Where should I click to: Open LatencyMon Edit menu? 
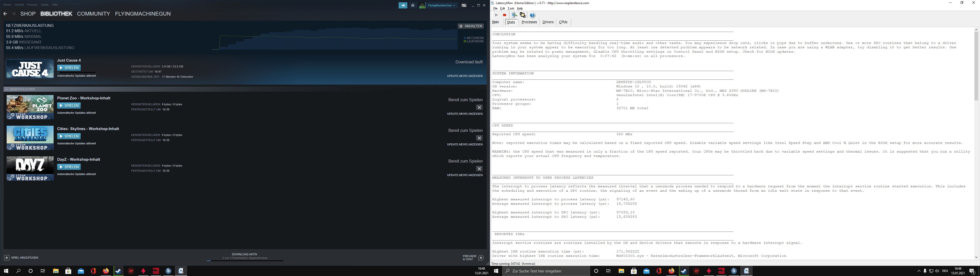coord(503,8)
